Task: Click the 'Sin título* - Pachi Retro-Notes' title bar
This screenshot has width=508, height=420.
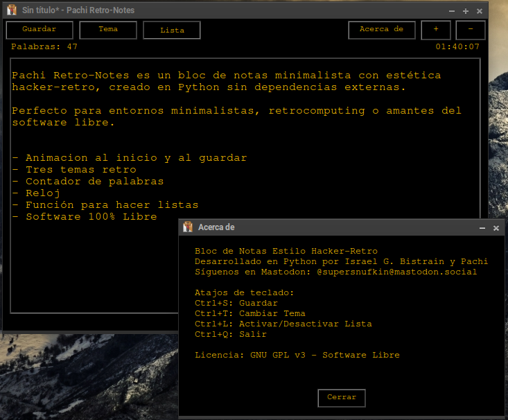Action: [x=78, y=10]
